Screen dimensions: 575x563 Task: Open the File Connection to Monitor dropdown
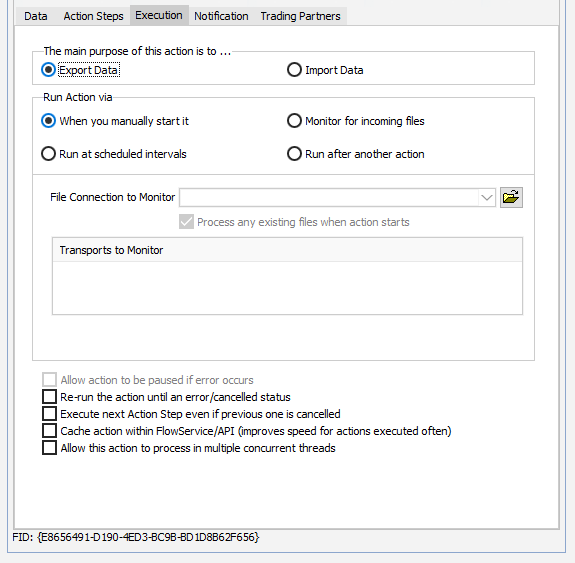(x=487, y=198)
